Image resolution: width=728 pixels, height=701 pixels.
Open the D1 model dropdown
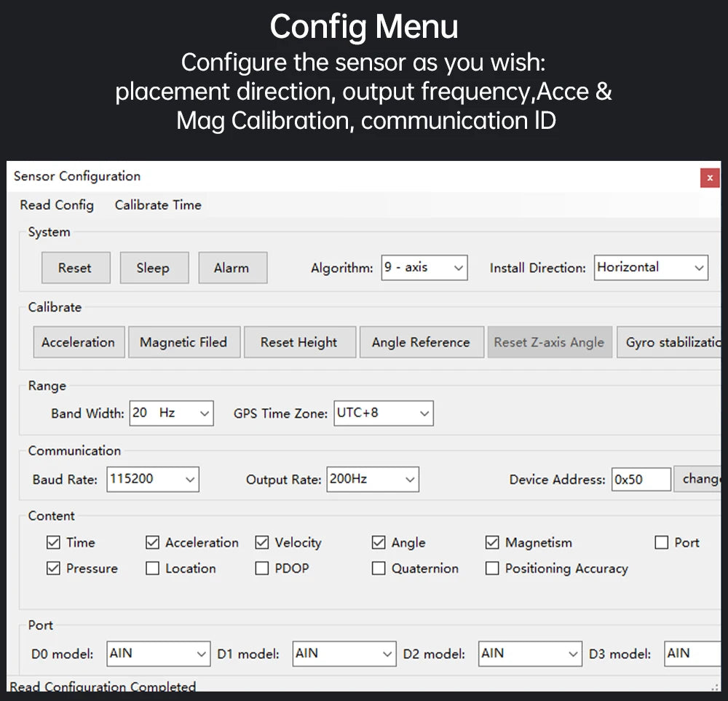point(344,654)
